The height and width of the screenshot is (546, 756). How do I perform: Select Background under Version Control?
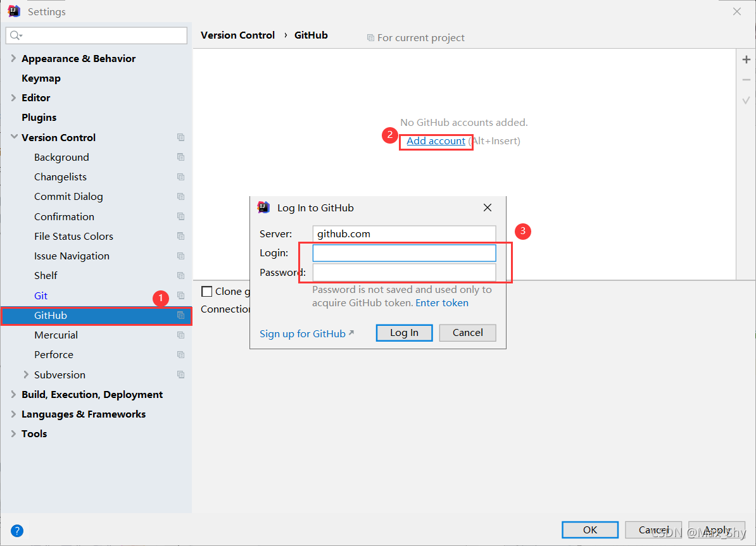coord(61,157)
